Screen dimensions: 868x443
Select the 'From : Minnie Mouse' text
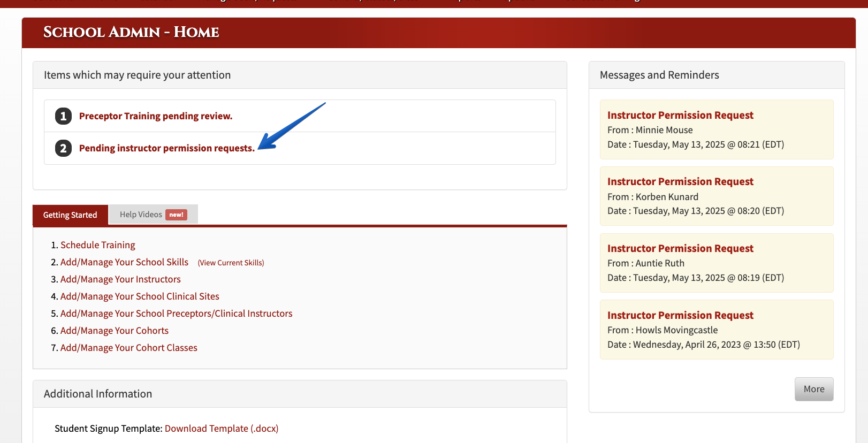click(650, 130)
